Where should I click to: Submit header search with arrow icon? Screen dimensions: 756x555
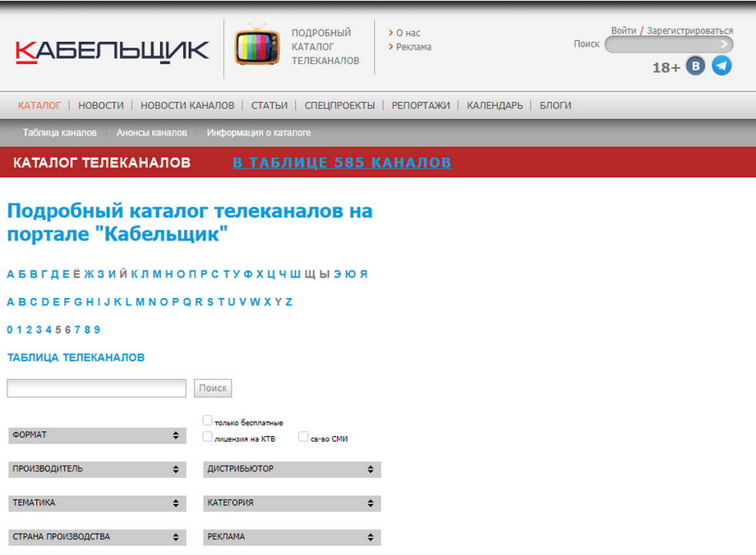point(724,44)
